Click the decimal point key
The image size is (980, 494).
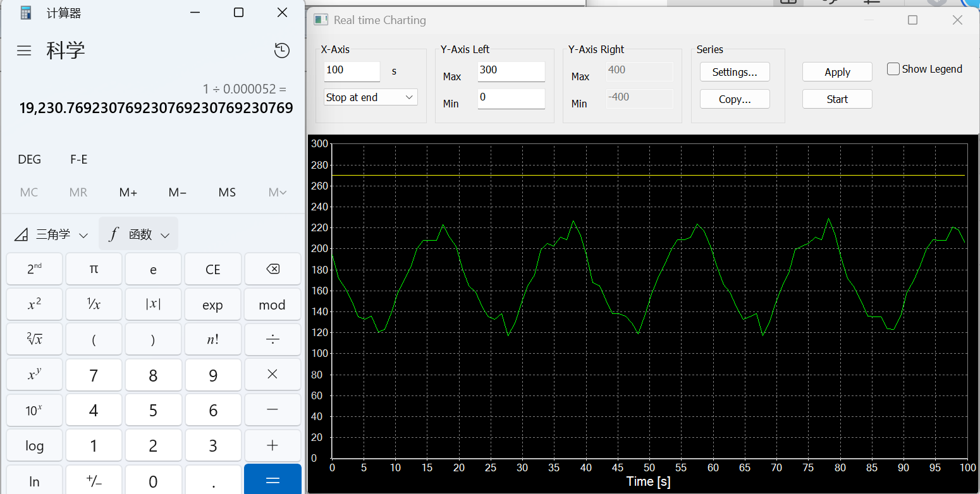212,480
